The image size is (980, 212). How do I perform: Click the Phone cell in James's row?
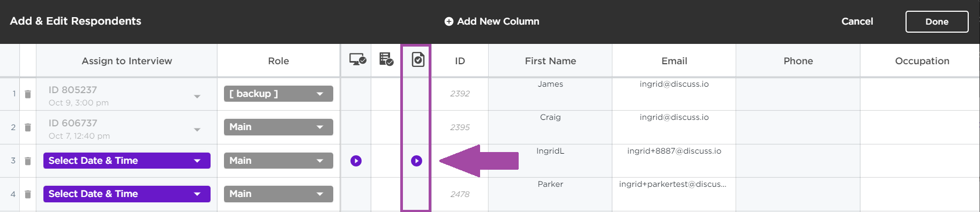[798, 94]
